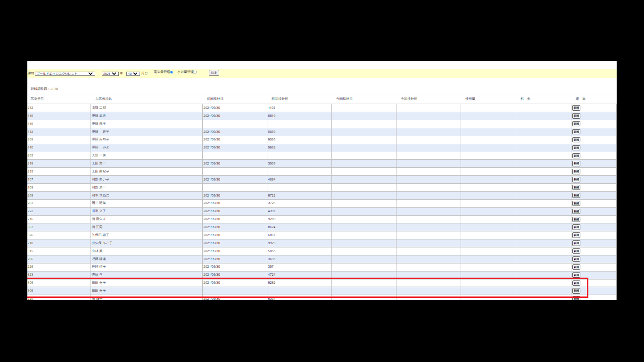The width and height of the screenshot is (644, 362).
Task: Click 新規 button for room 212 row
Action: (x=576, y=108)
